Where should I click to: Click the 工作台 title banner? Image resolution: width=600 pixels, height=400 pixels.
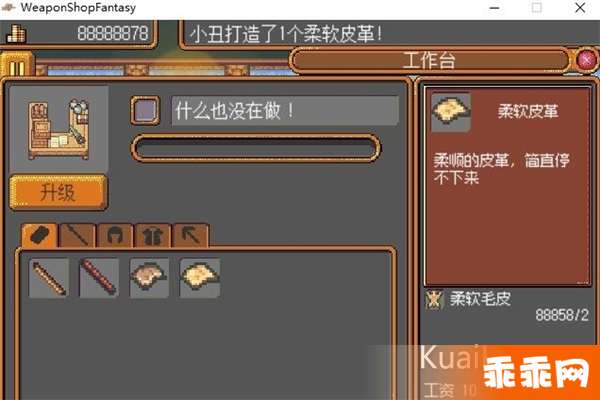point(429,60)
